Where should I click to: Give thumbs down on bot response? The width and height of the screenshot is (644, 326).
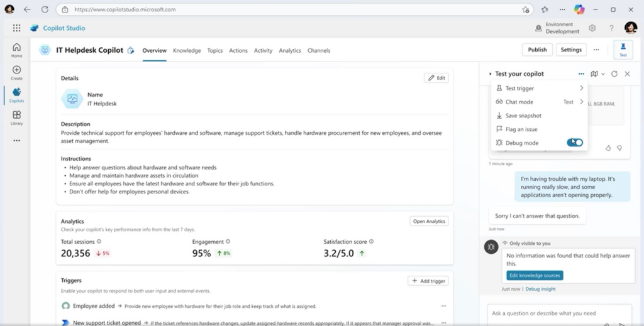click(x=619, y=148)
